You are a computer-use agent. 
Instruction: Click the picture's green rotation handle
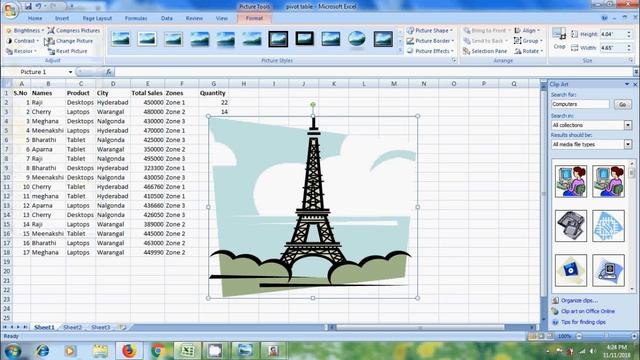point(313,105)
